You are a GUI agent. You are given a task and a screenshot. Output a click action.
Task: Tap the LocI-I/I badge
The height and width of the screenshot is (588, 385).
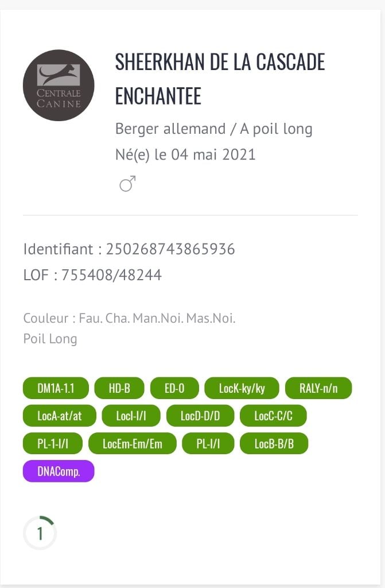pos(131,416)
